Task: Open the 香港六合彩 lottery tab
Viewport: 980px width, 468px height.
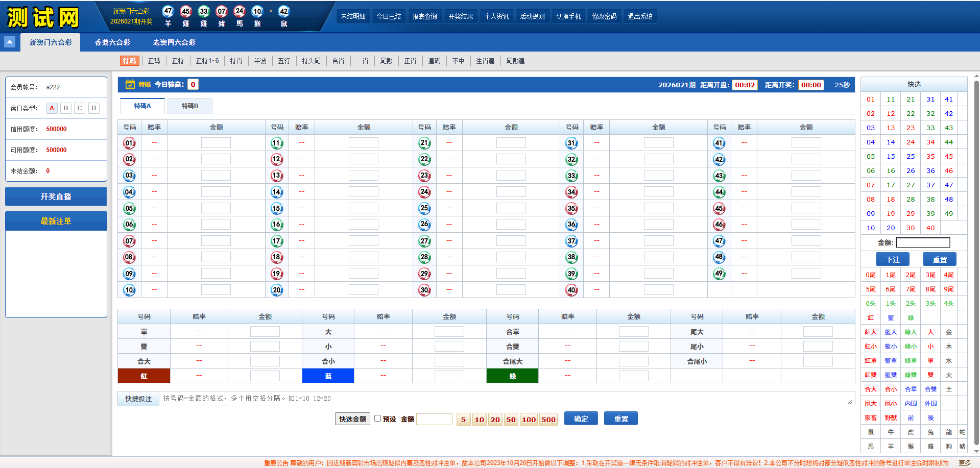Action: (x=112, y=42)
